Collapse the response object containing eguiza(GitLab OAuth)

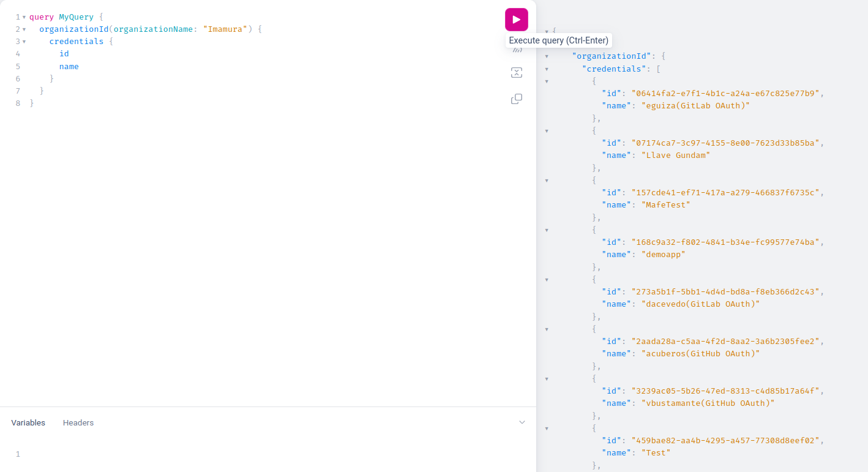547,81
